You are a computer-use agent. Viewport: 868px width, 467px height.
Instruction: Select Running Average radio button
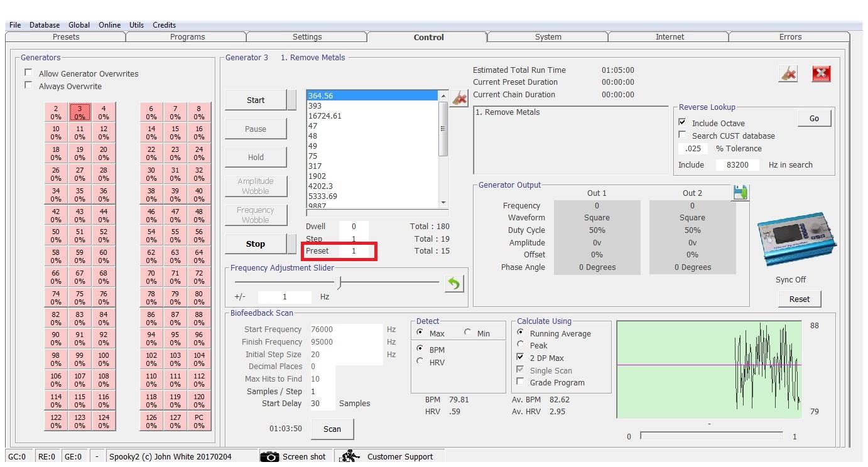tap(521, 333)
